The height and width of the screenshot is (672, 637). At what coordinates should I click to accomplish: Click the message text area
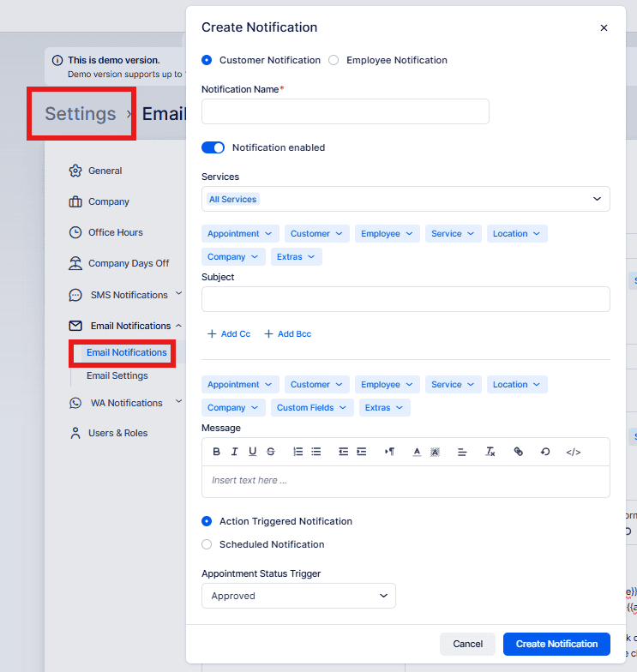406,482
